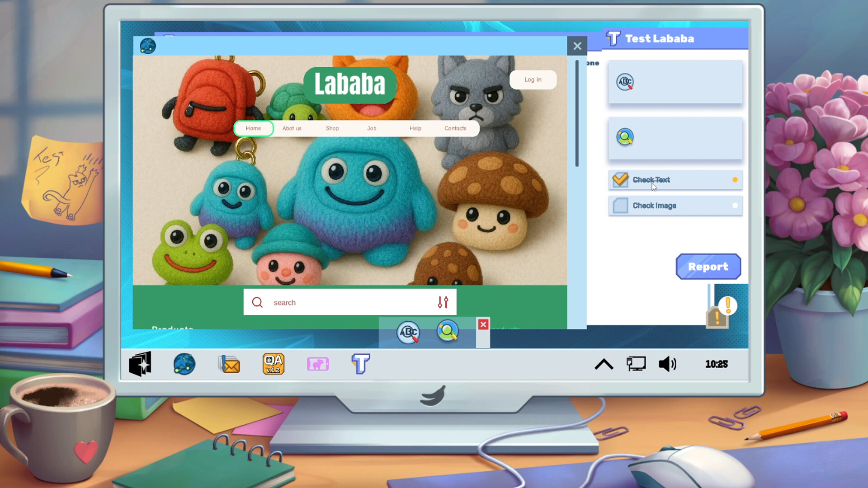Open the pink phone app in the taskbar
The width and height of the screenshot is (868, 488).
pos(318,364)
